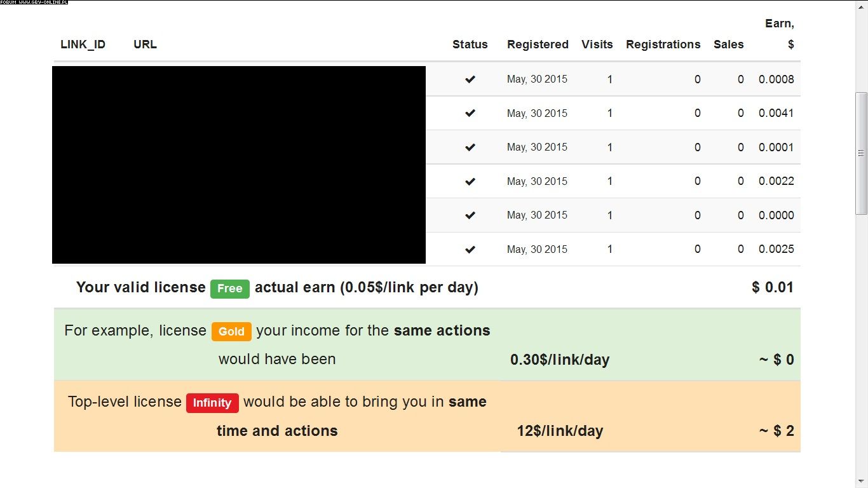The width and height of the screenshot is (868, 488).
Task: Click the LINK_ID column header
Action: (x=83, y=44)
